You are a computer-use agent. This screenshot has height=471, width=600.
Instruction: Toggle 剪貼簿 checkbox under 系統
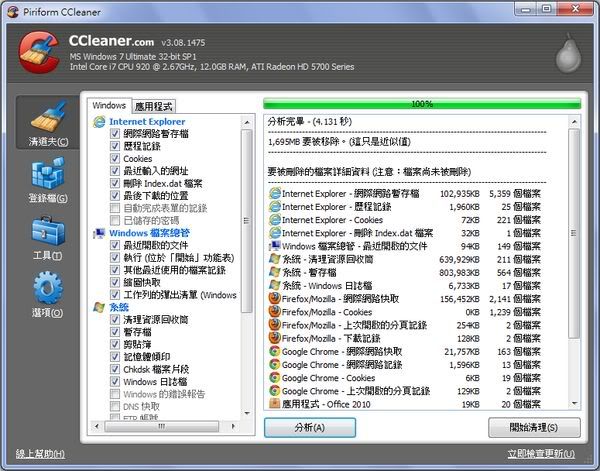(114, 344)
